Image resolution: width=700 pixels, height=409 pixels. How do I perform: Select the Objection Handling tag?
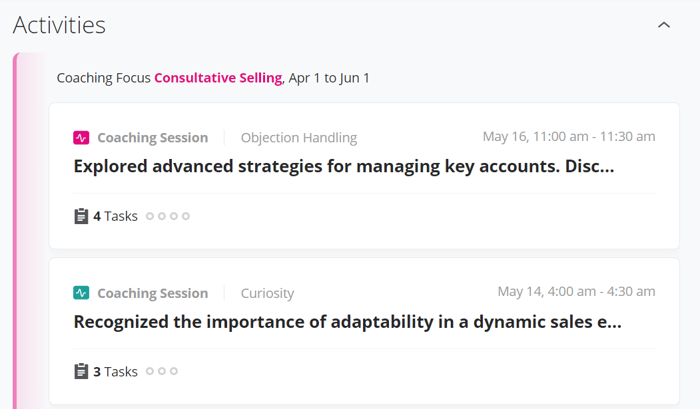click(x=299, y=138)
